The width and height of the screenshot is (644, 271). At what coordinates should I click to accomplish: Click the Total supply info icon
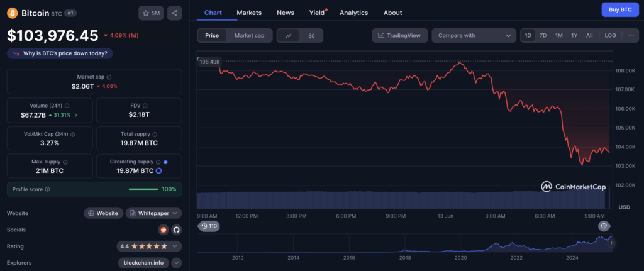coord(155,135)
